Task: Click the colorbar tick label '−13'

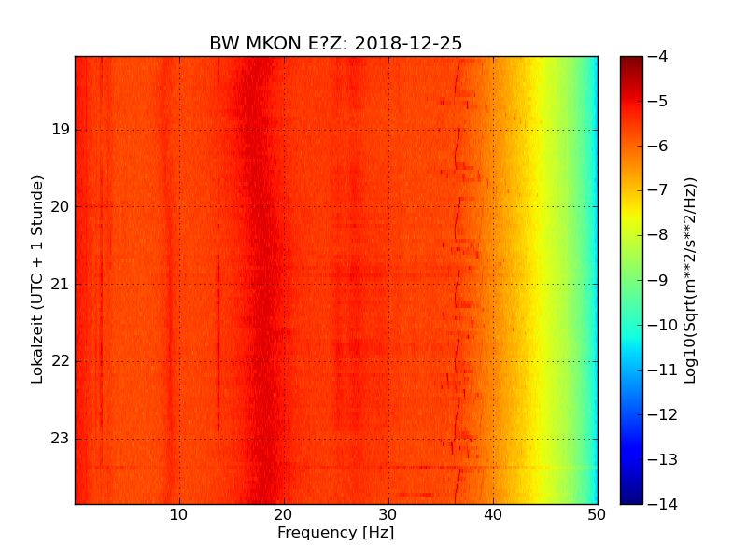Action: 663,459
